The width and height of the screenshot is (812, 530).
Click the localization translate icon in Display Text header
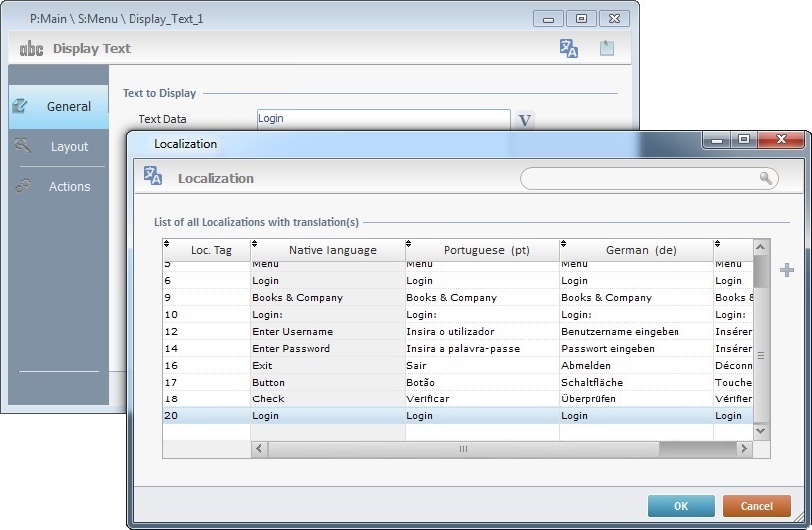pyautogui.click(x=568, y=48)
